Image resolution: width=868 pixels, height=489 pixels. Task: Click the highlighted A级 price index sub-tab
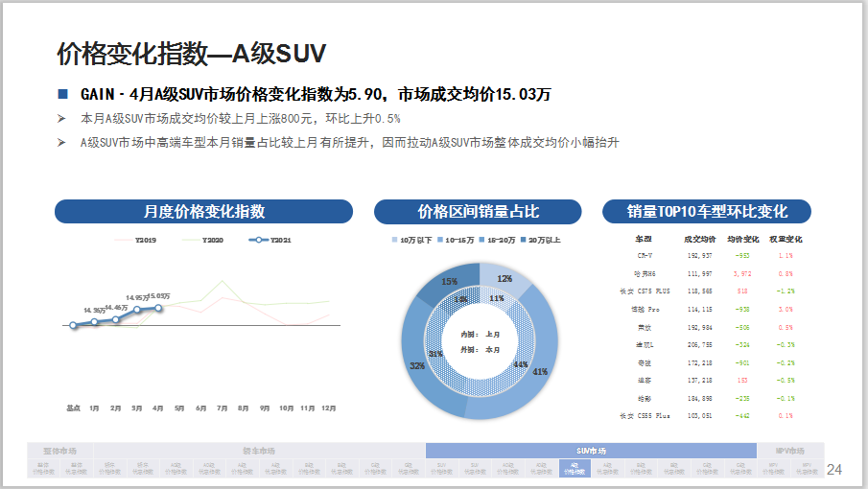(572, 469)
